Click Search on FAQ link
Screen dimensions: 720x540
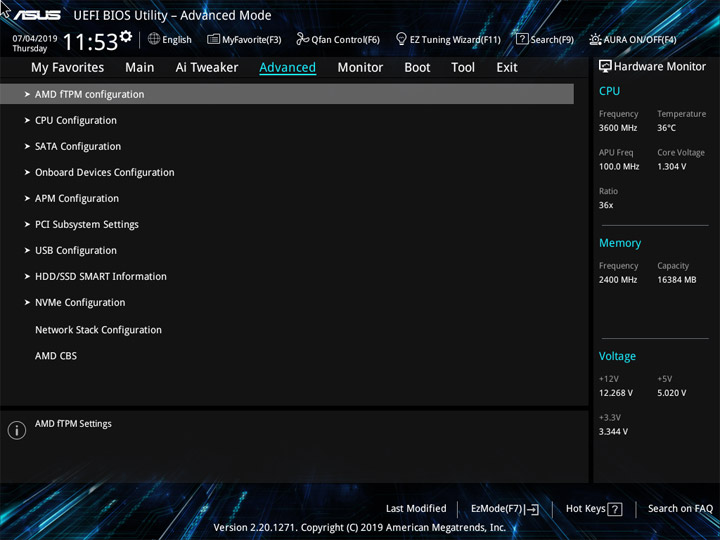click(x=681, y=508)
